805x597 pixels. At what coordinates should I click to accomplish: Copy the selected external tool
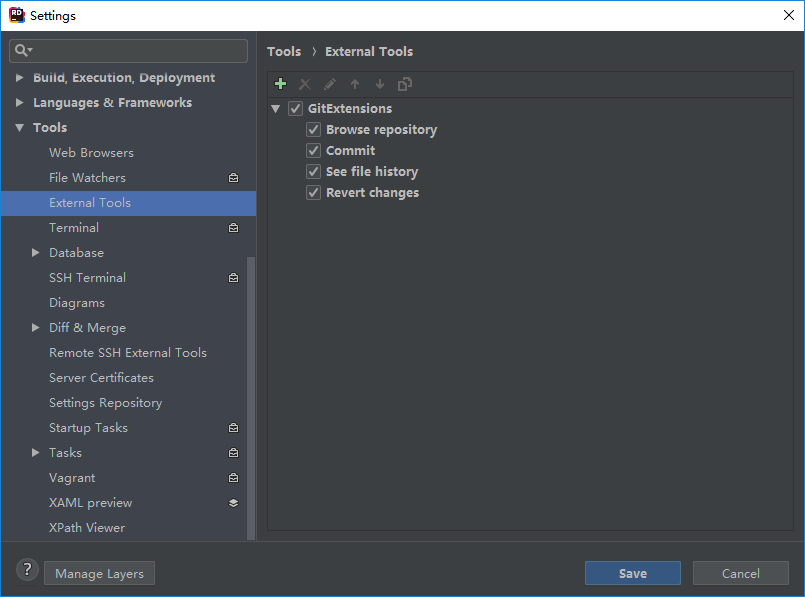click(405, 84)
